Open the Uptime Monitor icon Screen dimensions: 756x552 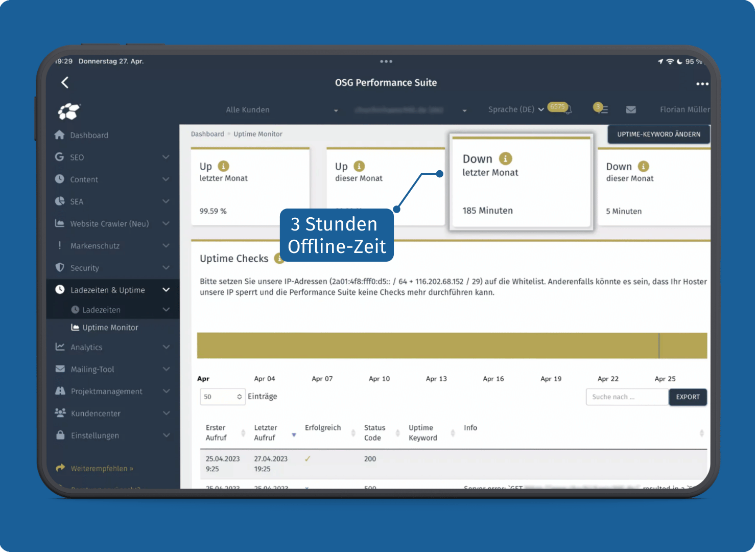click(x=74, y=327)
